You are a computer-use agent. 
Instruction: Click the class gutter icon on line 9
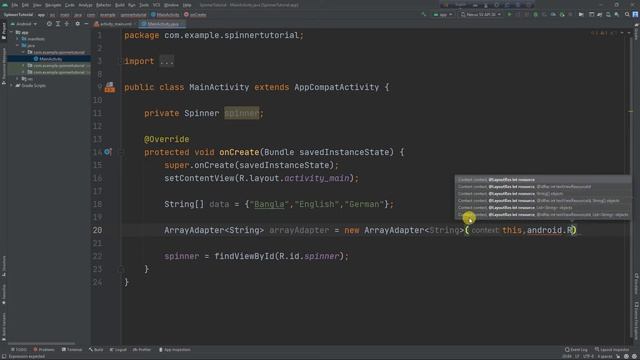(x=109, y=87)
